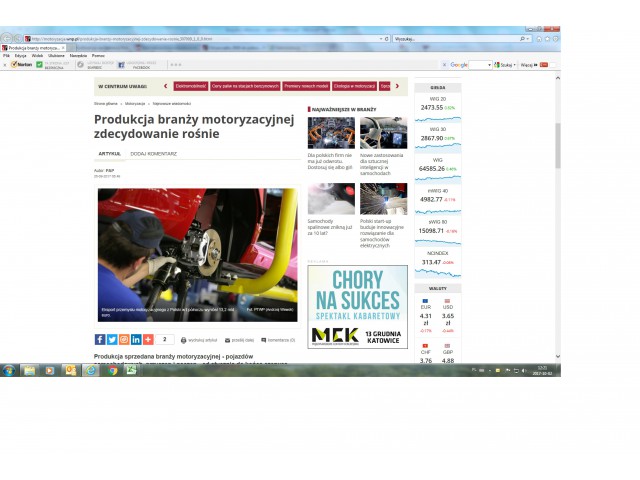640x480 pixels.
Task: Share article via Twitter icon
Action: coord(111,339)
